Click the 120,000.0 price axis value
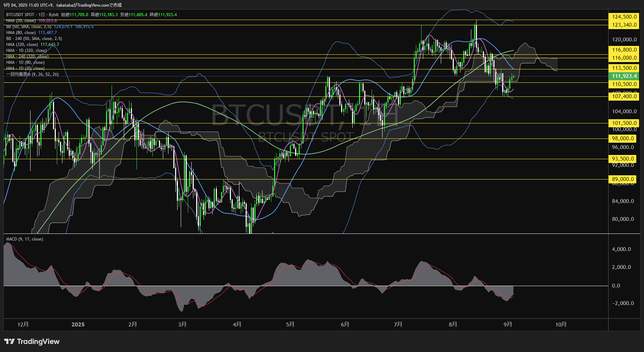The image size is (644, 352). point(624,40)
